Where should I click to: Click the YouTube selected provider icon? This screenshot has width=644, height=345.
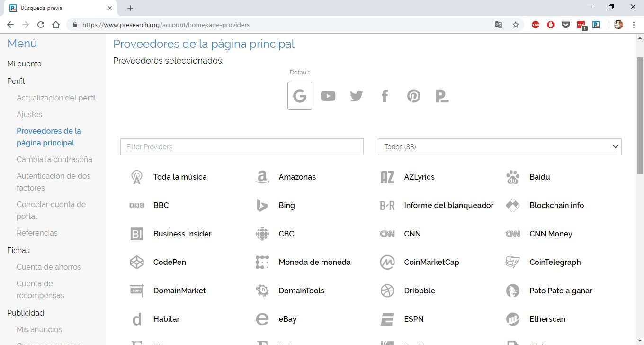pos(328,96)
